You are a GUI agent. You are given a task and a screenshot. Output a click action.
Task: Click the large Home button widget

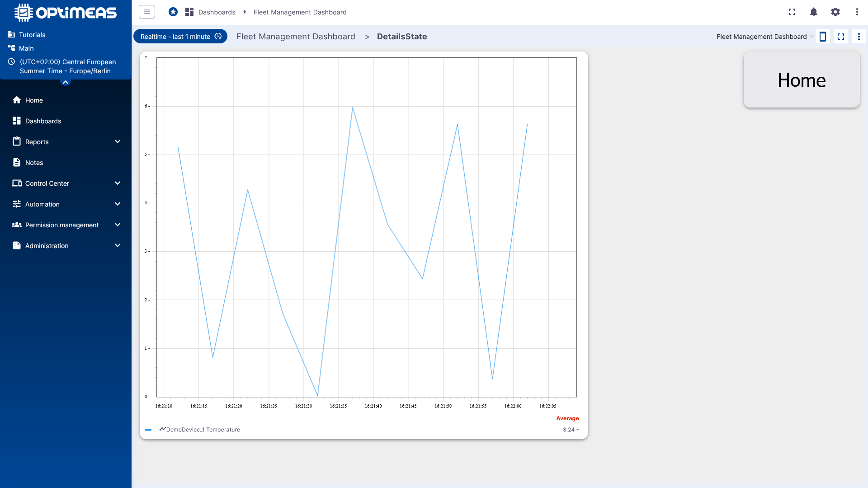[802, 80]
